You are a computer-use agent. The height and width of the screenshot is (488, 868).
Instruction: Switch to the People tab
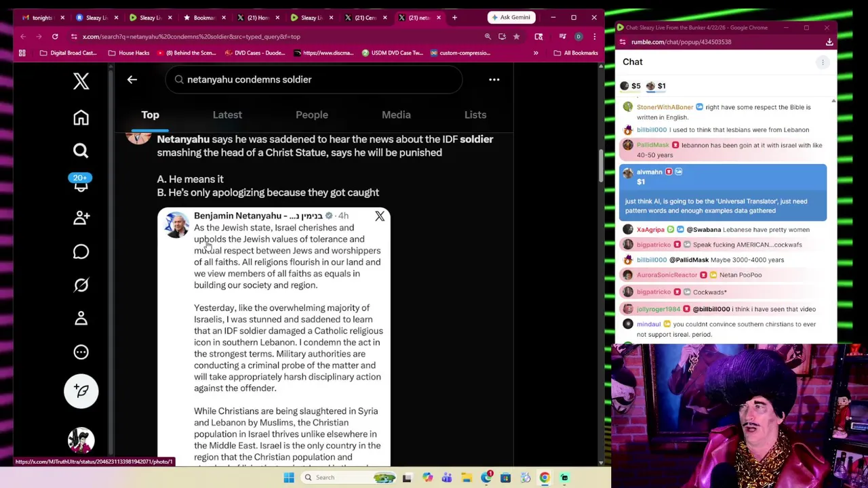click(312, 115)
